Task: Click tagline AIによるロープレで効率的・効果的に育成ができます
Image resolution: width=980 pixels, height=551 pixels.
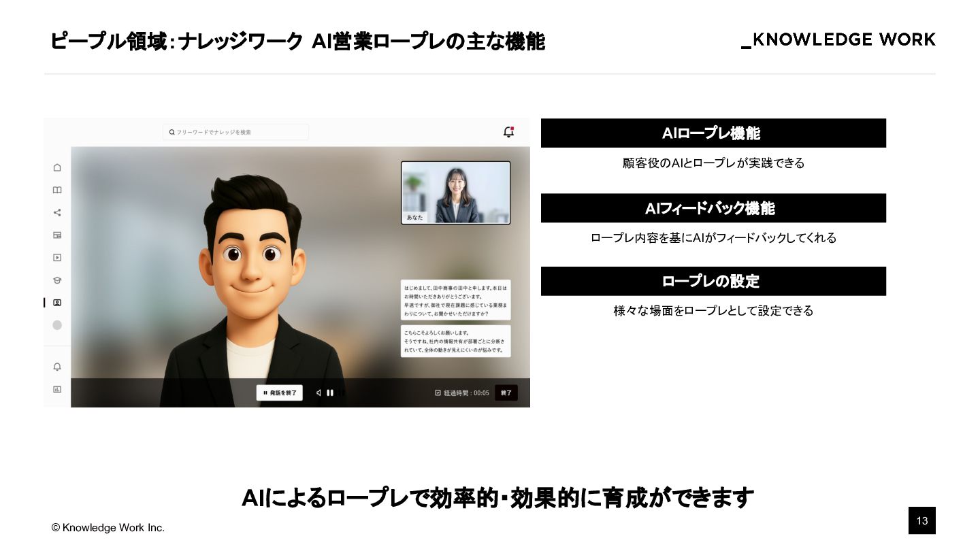Action: [x=497, y=498]
